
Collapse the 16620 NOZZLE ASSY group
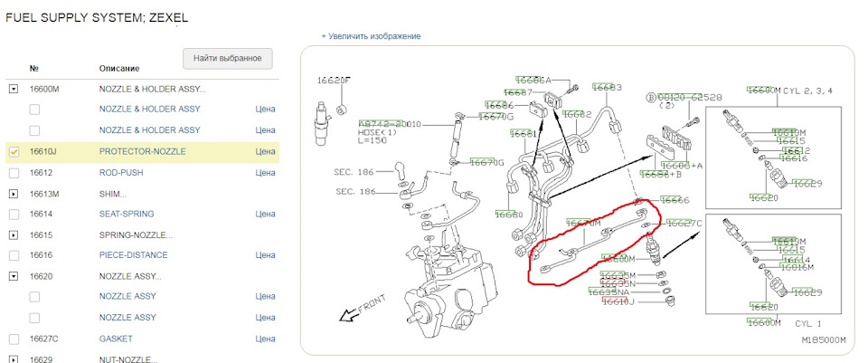pos(14,276)
